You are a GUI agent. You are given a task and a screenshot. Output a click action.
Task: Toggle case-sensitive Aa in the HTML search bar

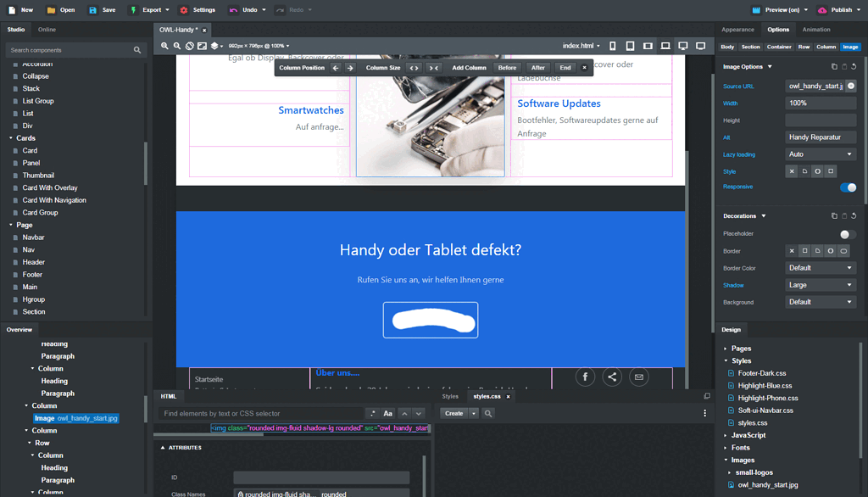388,413
